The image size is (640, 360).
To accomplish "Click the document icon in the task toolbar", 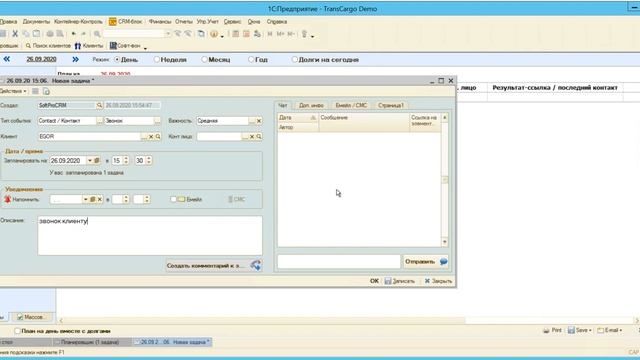I will [46, 91].
